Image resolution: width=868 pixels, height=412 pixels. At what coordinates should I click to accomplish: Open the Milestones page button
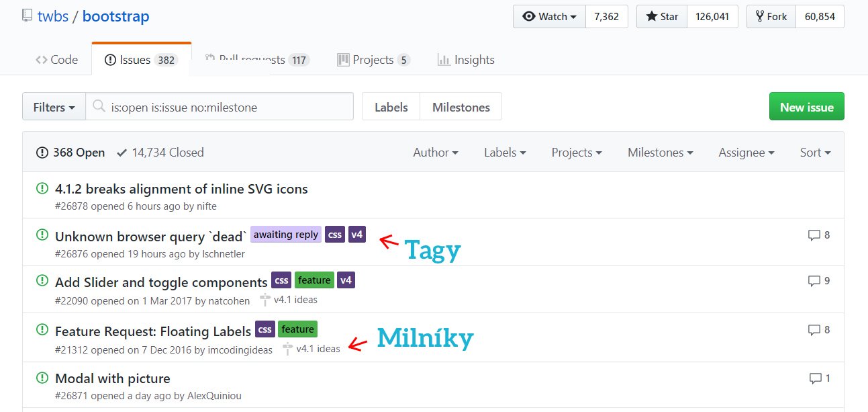461,107
